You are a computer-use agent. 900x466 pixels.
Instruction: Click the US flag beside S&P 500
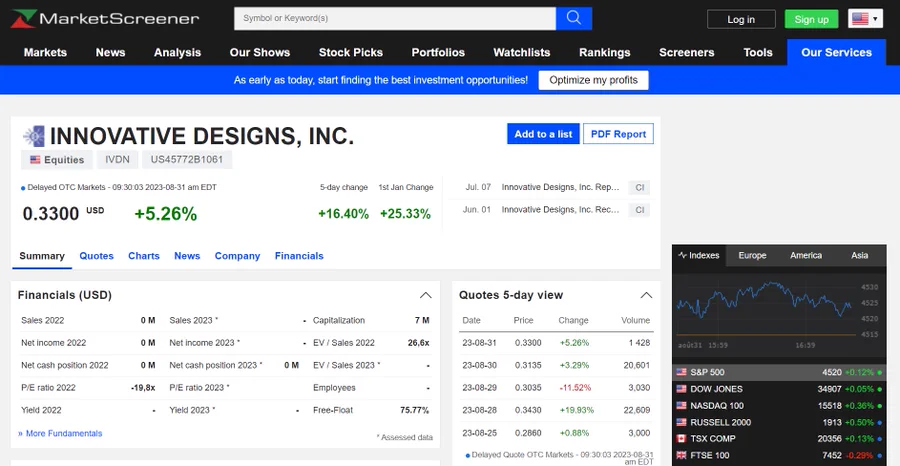tap(681, 372)
